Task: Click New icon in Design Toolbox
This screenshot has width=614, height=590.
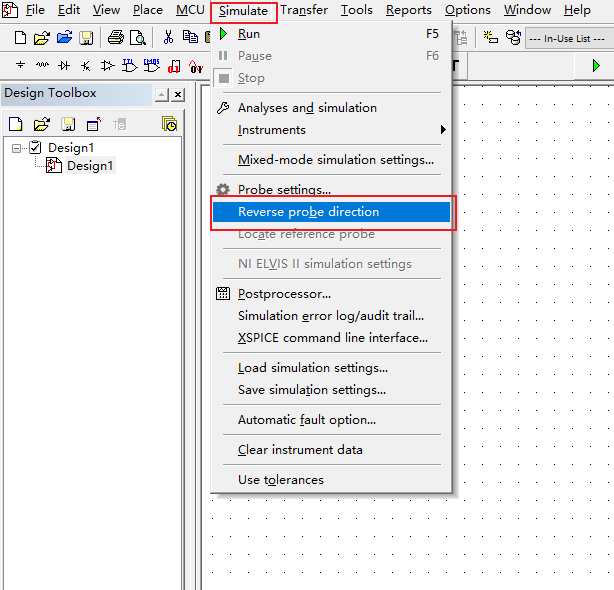Action: [x=16, y=124]
